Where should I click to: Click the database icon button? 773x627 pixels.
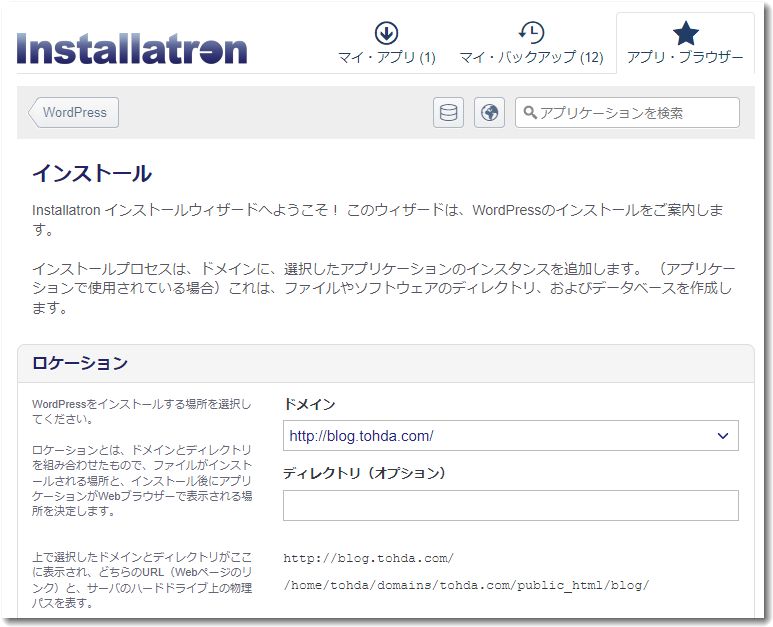[x=448, y=113]
